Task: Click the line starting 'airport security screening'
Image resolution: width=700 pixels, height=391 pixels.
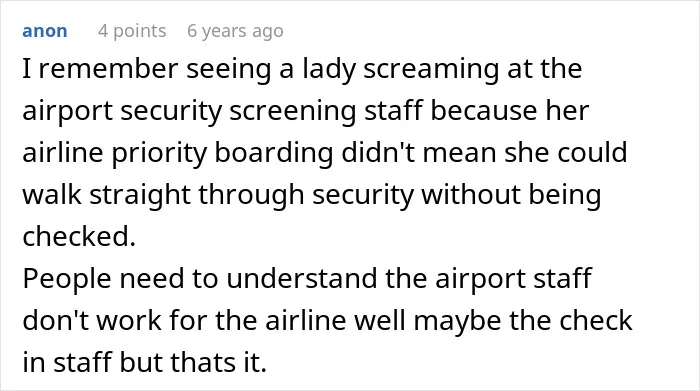Action: coord(306,111)
